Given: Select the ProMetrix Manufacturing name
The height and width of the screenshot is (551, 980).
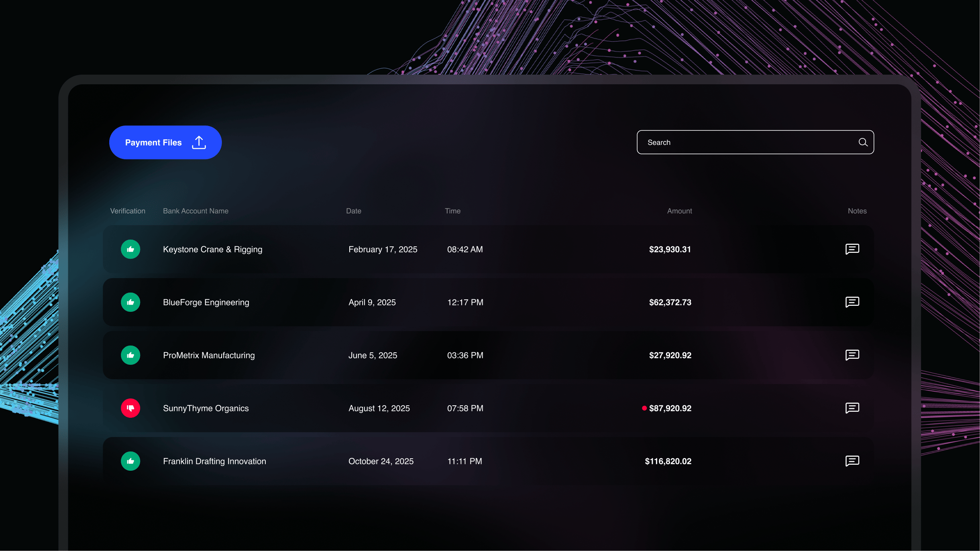Looking at the screenshot, I should click(x=209, y=356).
